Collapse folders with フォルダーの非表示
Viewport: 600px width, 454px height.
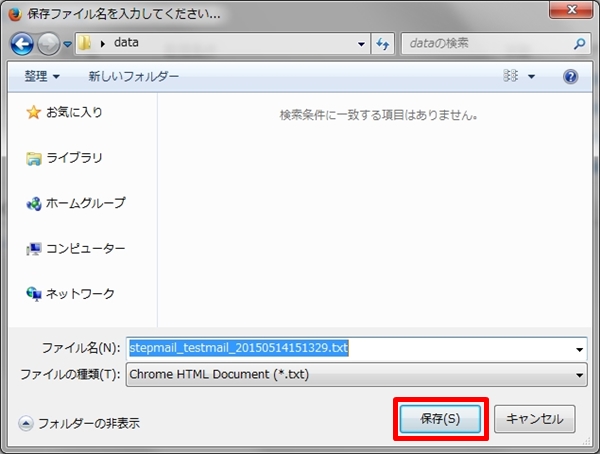pos(79,423)
